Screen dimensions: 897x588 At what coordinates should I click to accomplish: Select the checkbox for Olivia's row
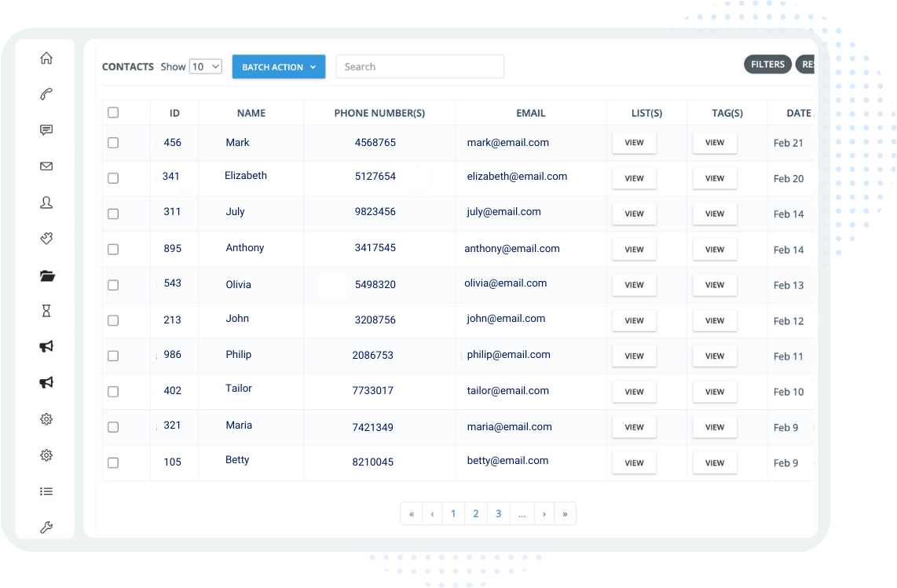113,285
